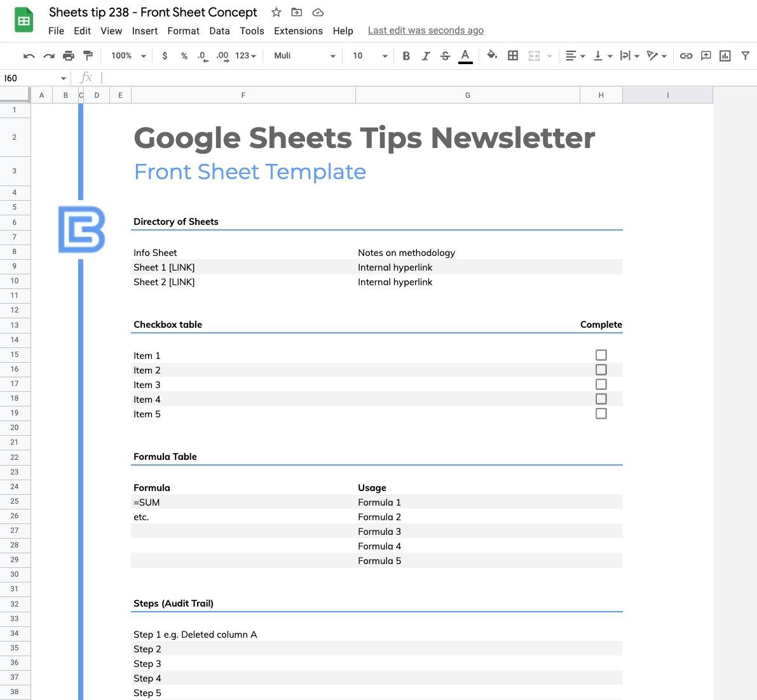Click the Move to folder icon
Image resolution: width=757 pixels, height=700 pixels.
click(296, 13)
